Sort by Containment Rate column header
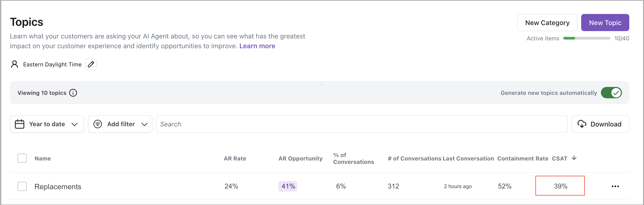Image resolution: width=644 pixels, height=205 pixels. [x=523, y=158]
